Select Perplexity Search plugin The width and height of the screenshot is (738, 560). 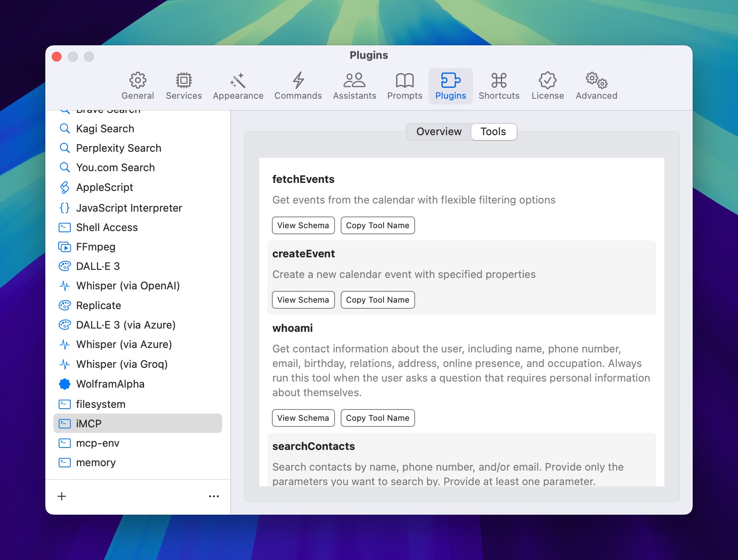138,148
